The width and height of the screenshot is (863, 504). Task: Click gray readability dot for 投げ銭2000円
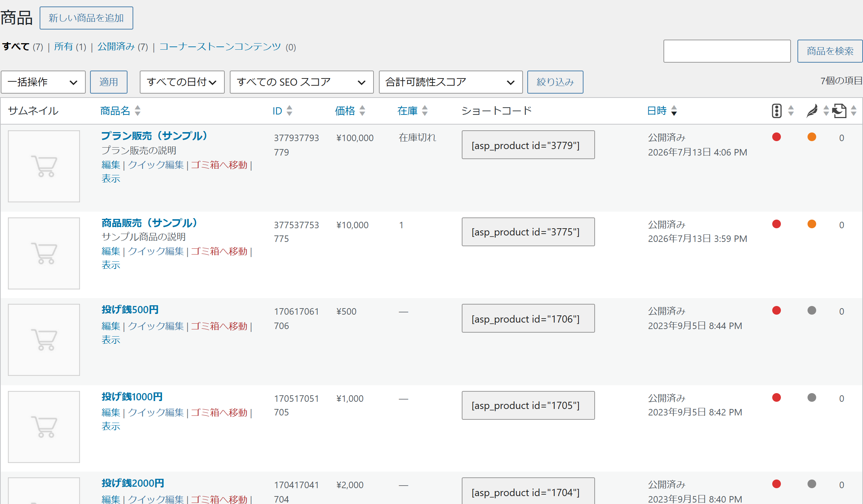(x=812, y=484)
